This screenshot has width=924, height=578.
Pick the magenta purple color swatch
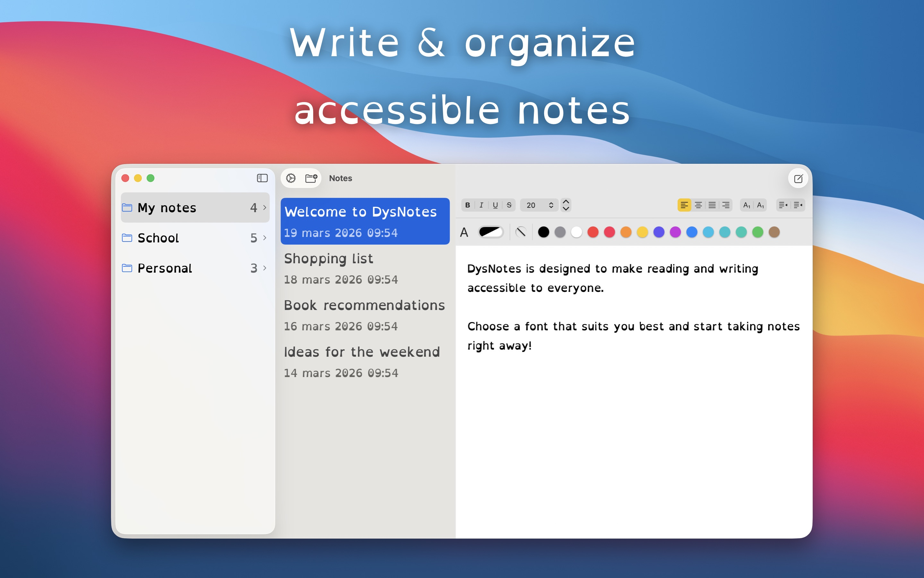[x=675, y=232]
